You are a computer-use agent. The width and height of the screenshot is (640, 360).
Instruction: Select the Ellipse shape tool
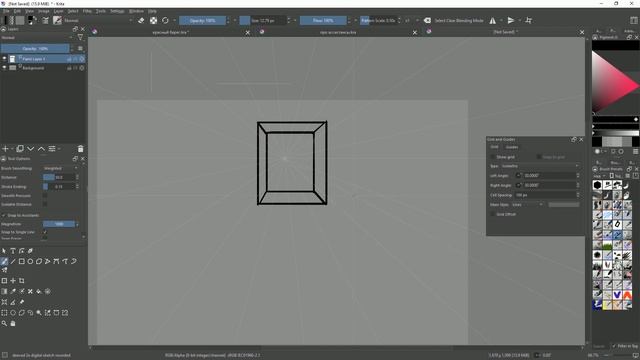click(30, 261)
